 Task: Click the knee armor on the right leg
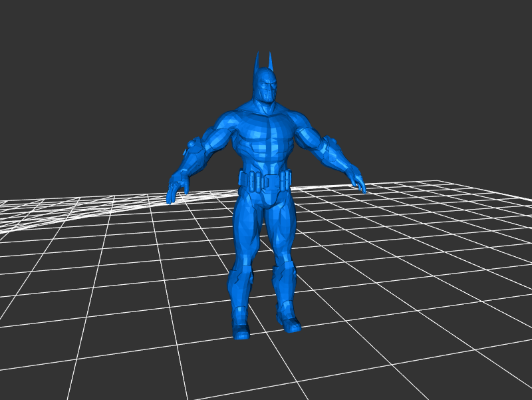[284, 273]
